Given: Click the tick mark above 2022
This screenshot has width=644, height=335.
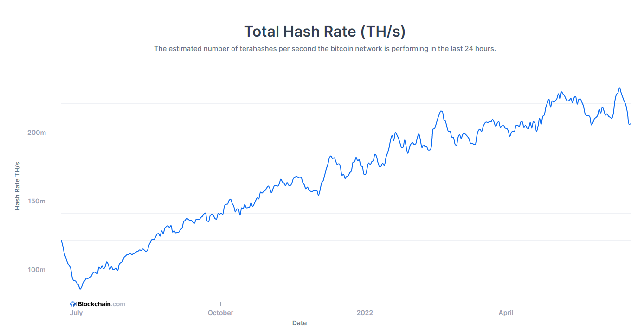Looking at the screenshot, I should pos(365,304).
